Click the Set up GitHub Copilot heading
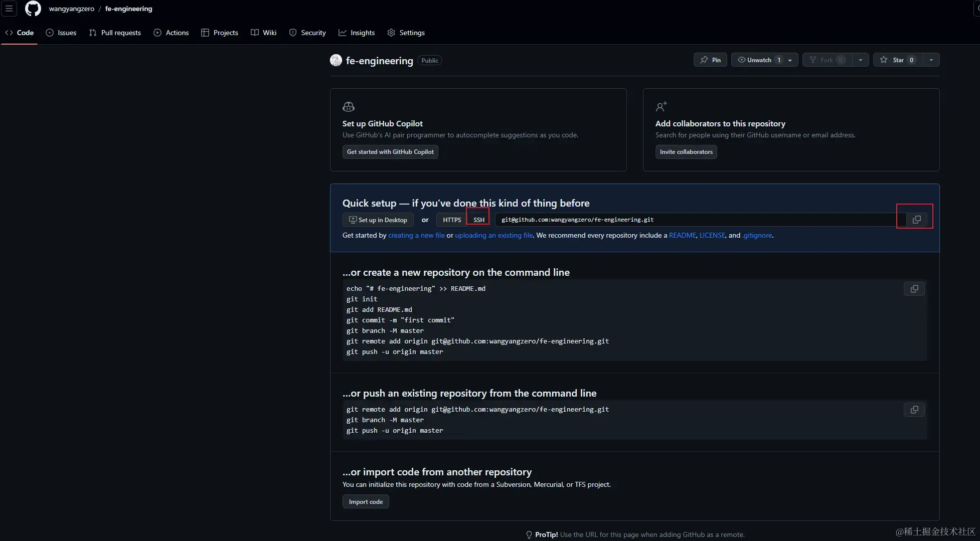Image resolution: width=980 pixels, height=541 pixels. coord(383,123)
